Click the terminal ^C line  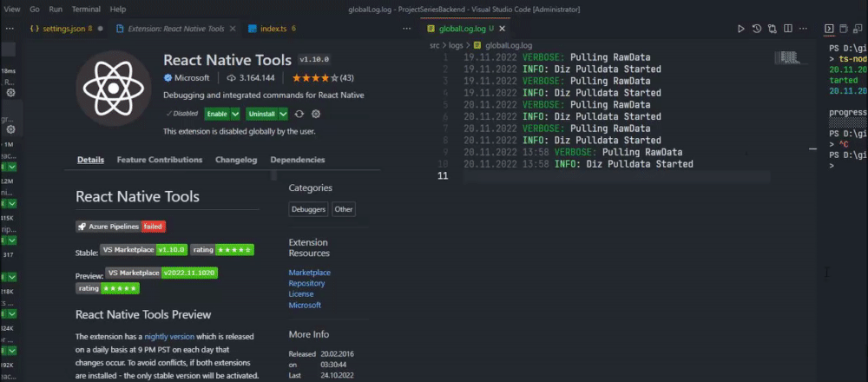839,144
